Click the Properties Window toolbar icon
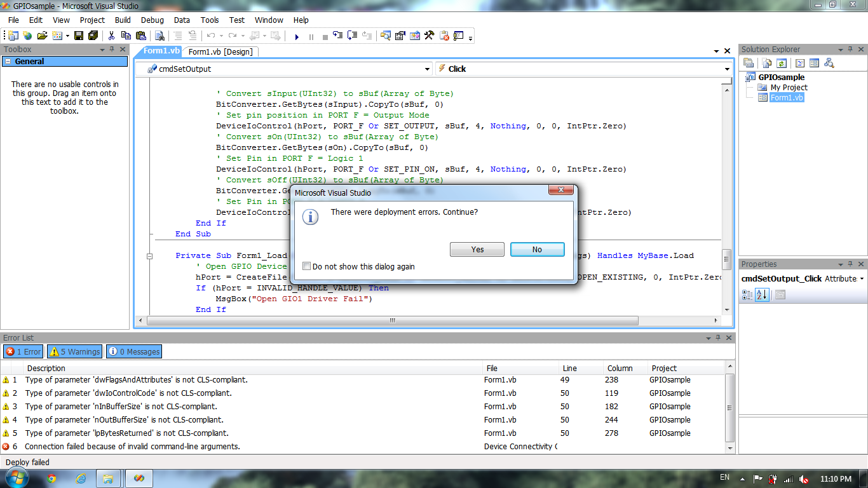 click(400, 36)
